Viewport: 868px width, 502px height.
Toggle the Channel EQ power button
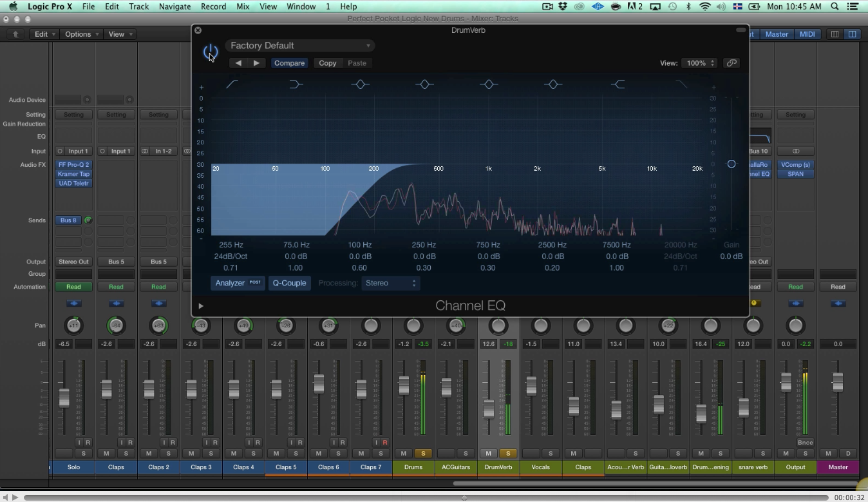pos(211,52)
